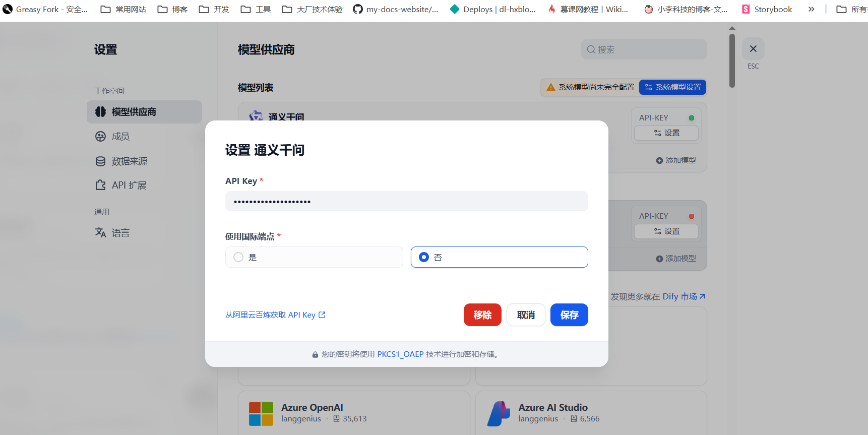This screenshot has height=435, width=868.
Task: Select the 是 radio option
Action: (x=238, y=257)
